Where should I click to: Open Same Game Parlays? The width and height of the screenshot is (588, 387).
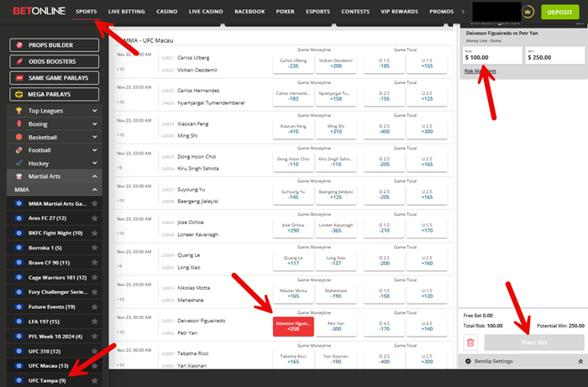(x=55, y=78)
